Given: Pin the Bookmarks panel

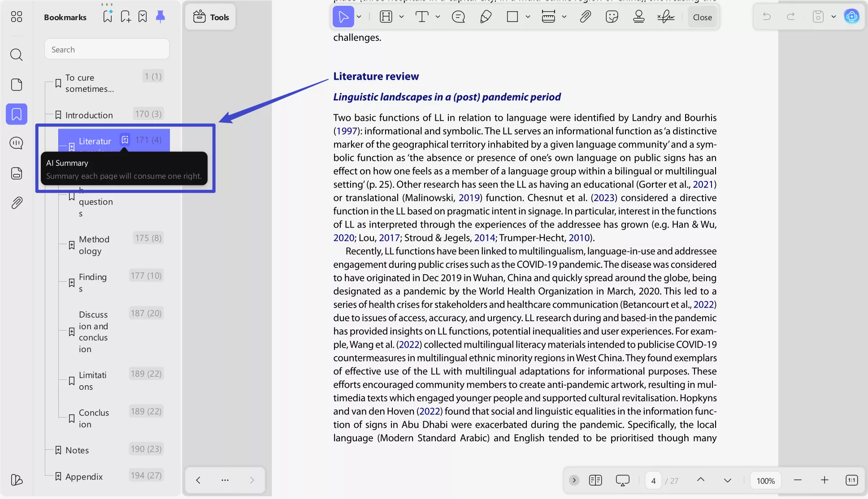Looking at the screenshot, I should pos(161,17).
